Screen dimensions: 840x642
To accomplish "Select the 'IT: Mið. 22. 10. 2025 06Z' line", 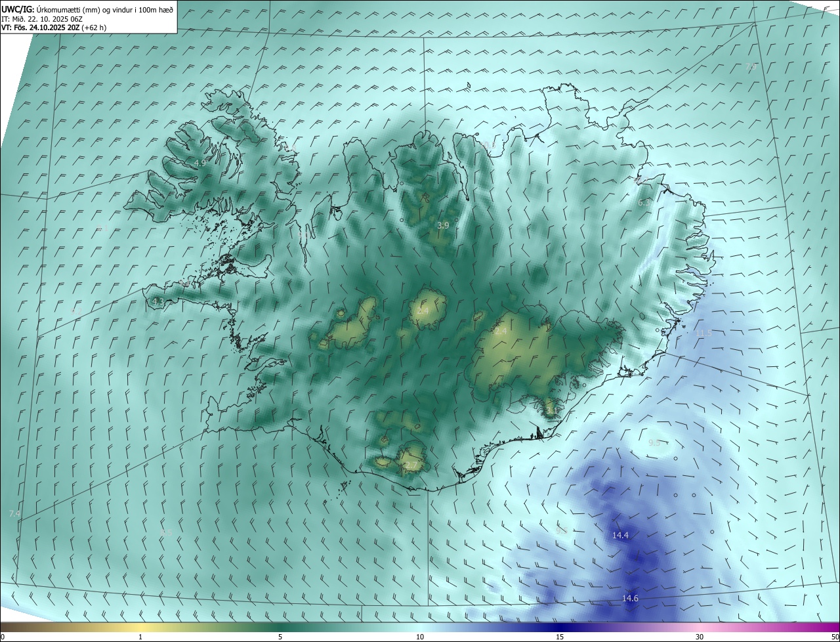I will point(41,18).
